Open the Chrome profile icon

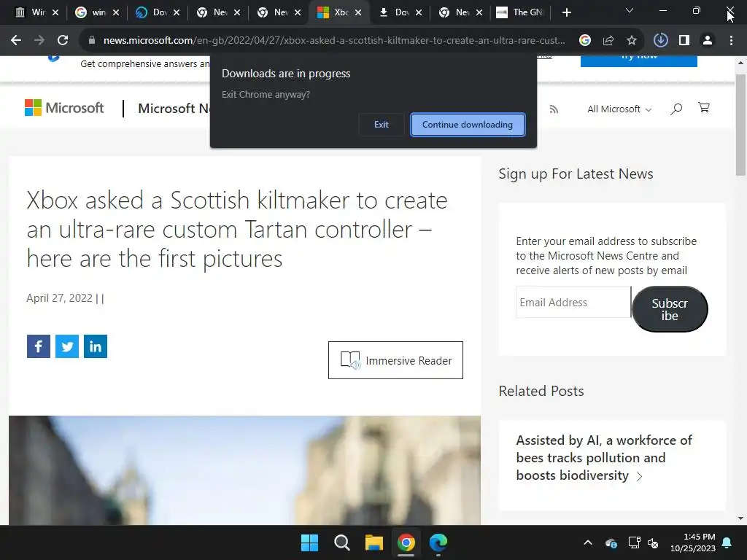708,41
